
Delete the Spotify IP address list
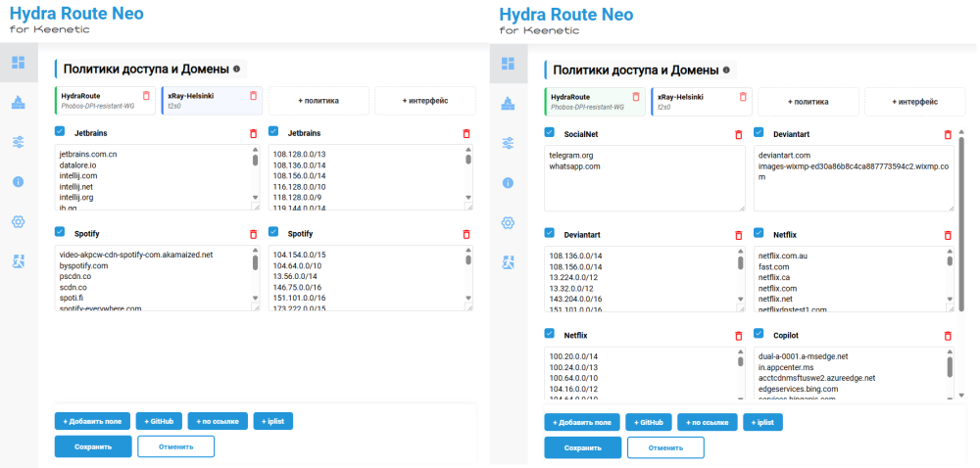(x=466, y=235)
